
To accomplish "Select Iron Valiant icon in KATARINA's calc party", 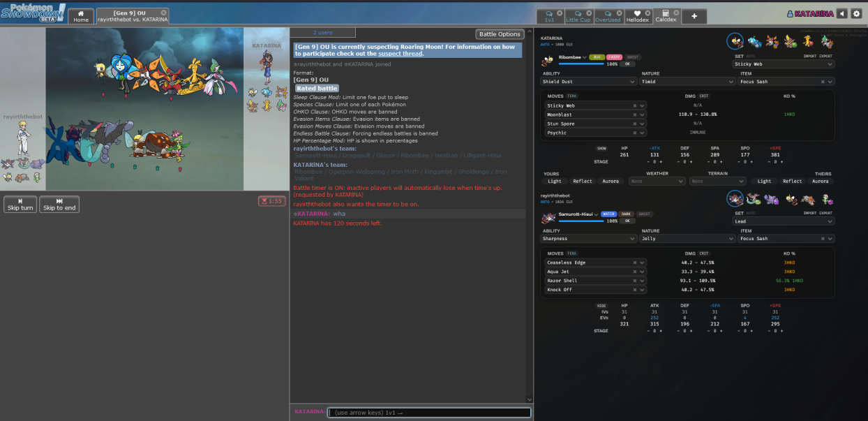I will (827, 41).
